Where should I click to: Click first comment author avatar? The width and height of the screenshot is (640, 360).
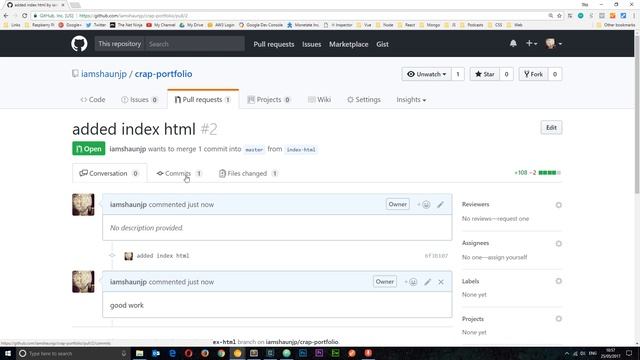pyautogui.click(x=83, y=204)
